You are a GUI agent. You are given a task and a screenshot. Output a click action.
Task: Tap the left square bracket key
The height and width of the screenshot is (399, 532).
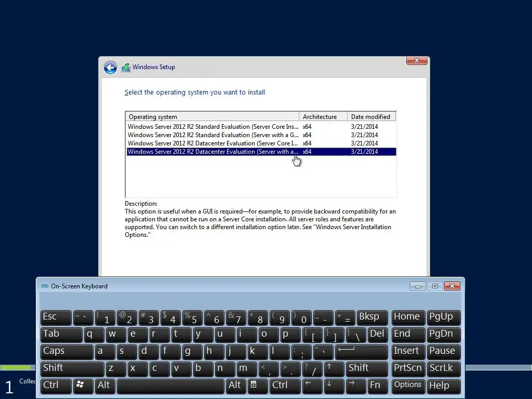tap(312, 335)
